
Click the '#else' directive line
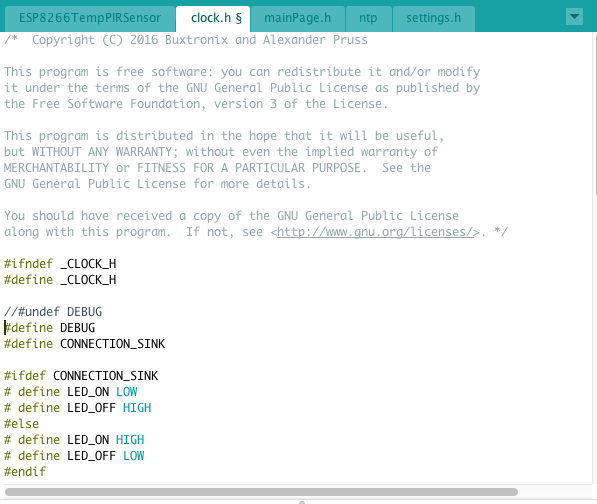point(21,424)
